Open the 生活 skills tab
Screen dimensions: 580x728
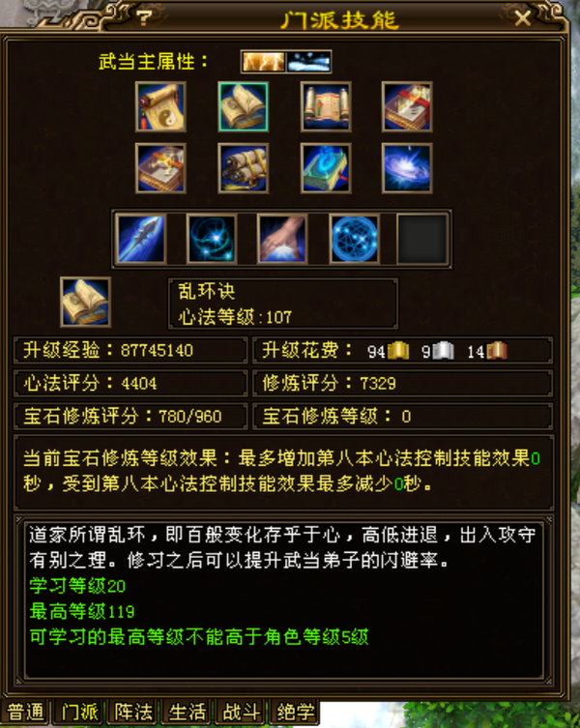[x=188, y=712]
